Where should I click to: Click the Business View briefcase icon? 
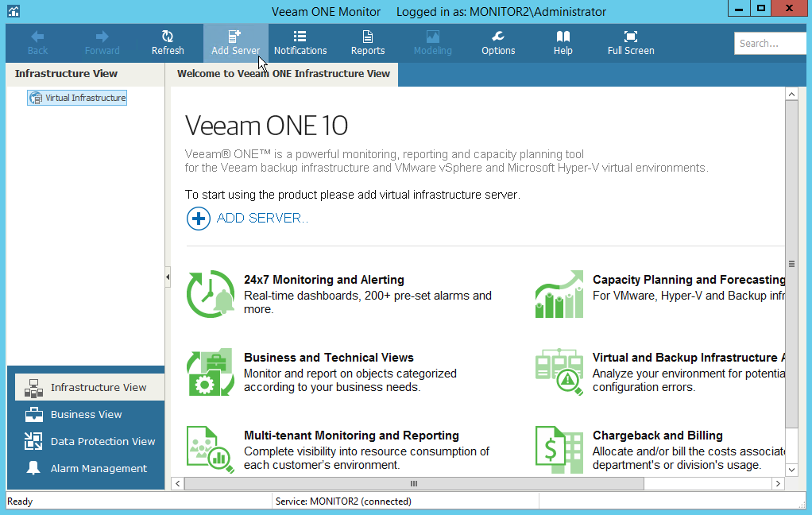coord(33,415)
